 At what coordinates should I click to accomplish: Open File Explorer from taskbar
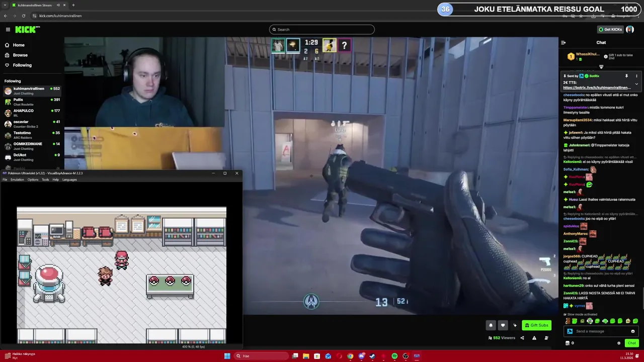point(306,356)
